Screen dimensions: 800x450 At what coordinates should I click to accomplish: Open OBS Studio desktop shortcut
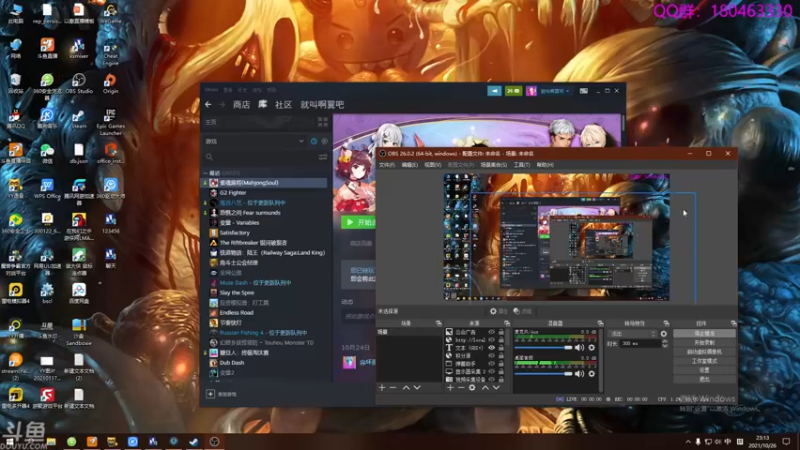[79, 83]
